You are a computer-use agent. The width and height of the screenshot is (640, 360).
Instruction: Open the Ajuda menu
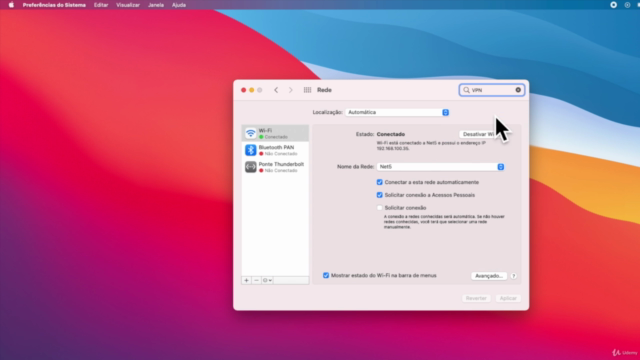click(x=179, y=5)
